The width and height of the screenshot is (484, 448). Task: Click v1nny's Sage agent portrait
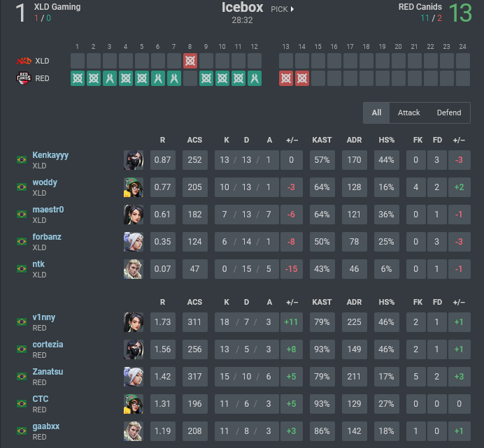pyautogui.click(x=134, y=321)
